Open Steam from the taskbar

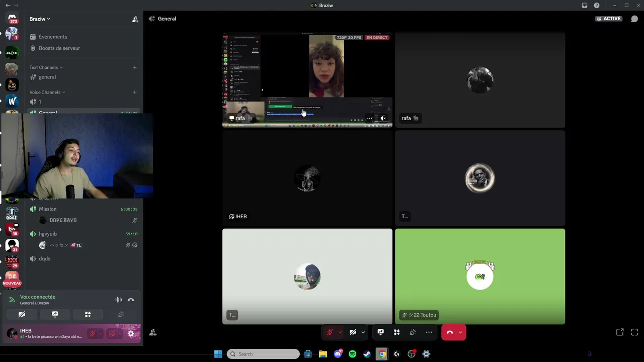click(x=367, y=354)
